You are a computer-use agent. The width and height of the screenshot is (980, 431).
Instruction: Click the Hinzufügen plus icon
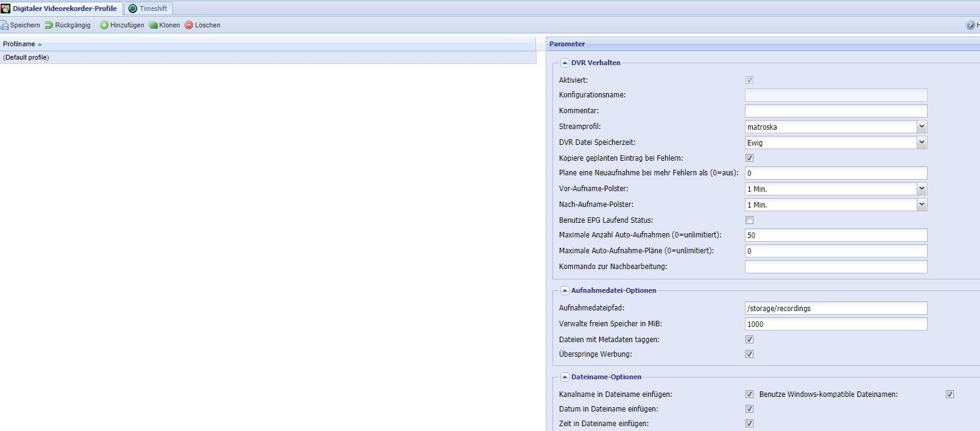tap(104, 25)
